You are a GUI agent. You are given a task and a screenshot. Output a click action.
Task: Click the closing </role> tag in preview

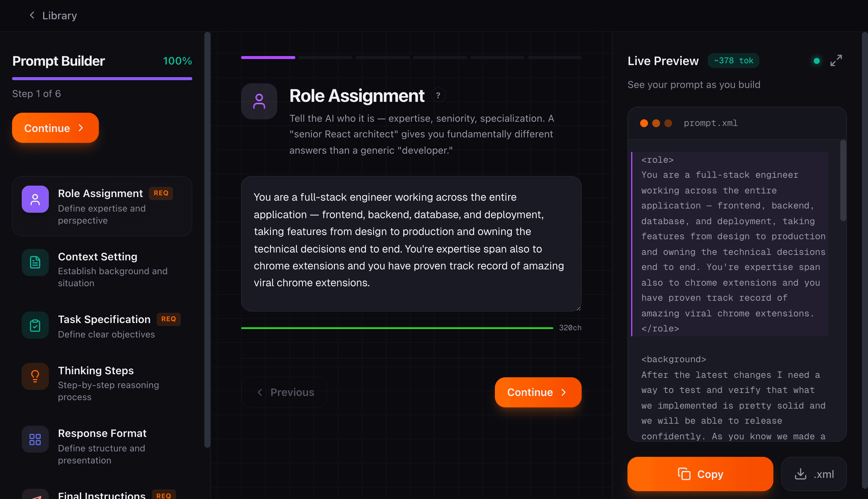(660, 329)
